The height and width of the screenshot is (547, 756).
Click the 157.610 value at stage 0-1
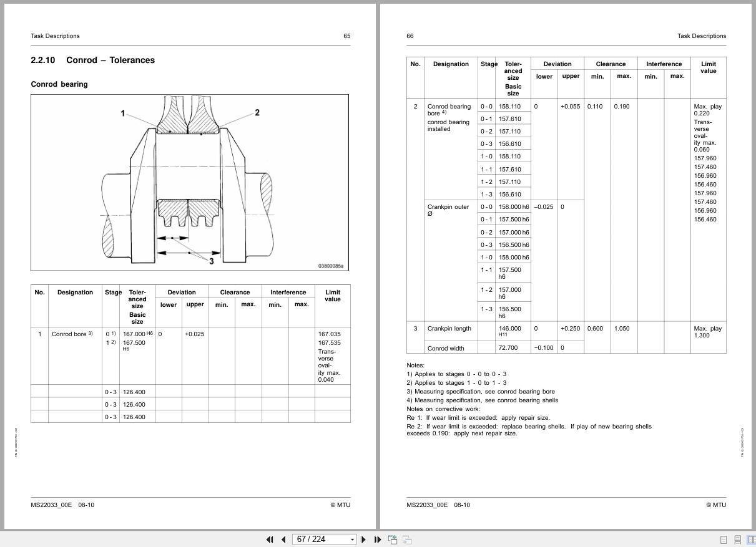509,119
